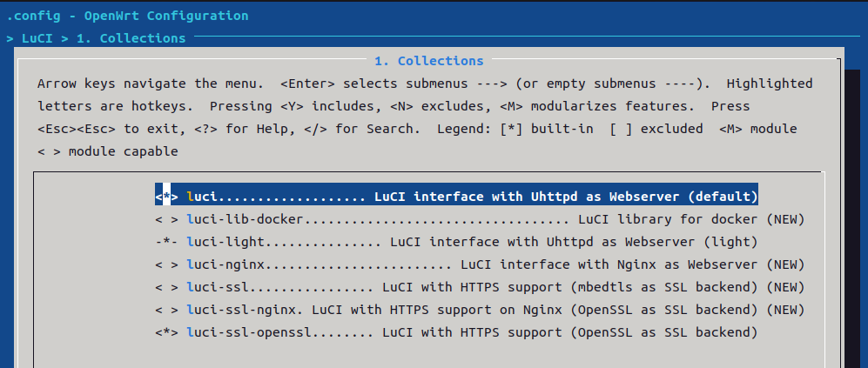Toggle the < > marker for luci-ssl-nginx

pyautogui.click(x=166, y=310)
